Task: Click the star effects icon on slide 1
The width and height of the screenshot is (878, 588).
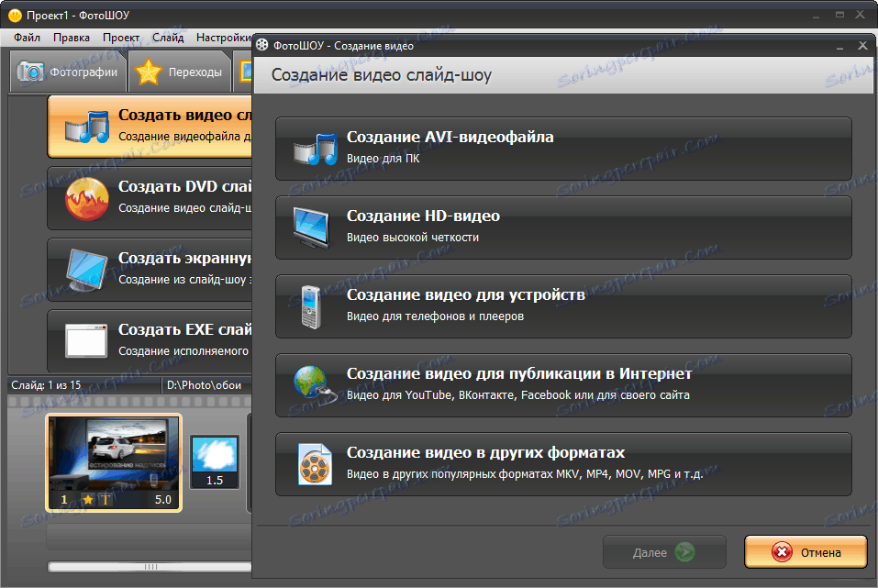Action: tap(88, 500)
